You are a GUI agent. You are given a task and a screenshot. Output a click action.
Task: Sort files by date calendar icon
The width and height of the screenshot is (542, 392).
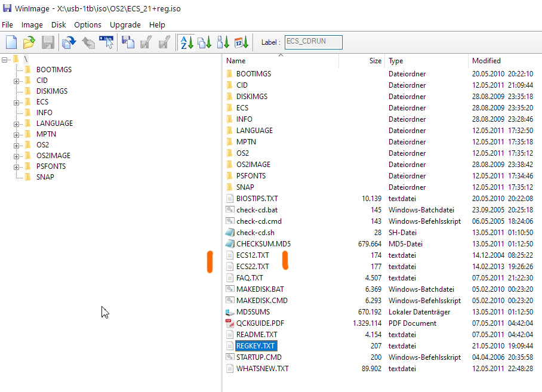[x=241, y=42]
